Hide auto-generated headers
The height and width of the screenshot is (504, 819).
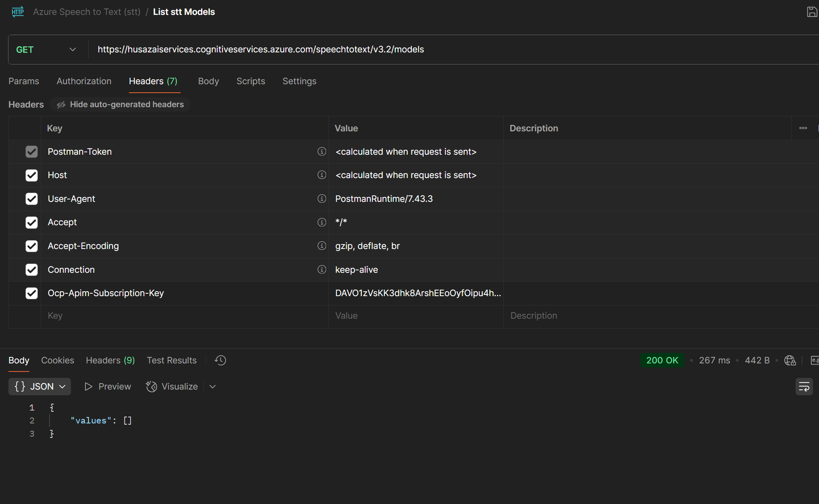[121, 105]
